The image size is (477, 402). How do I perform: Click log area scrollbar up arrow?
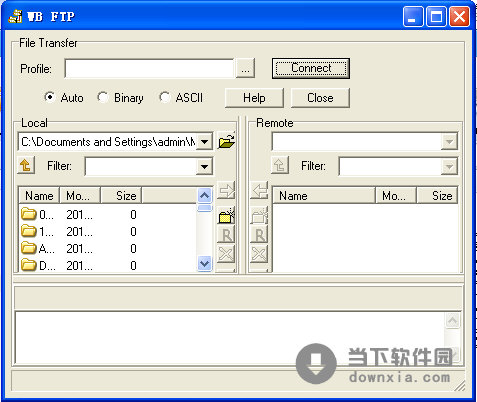(x=452, y=321)
